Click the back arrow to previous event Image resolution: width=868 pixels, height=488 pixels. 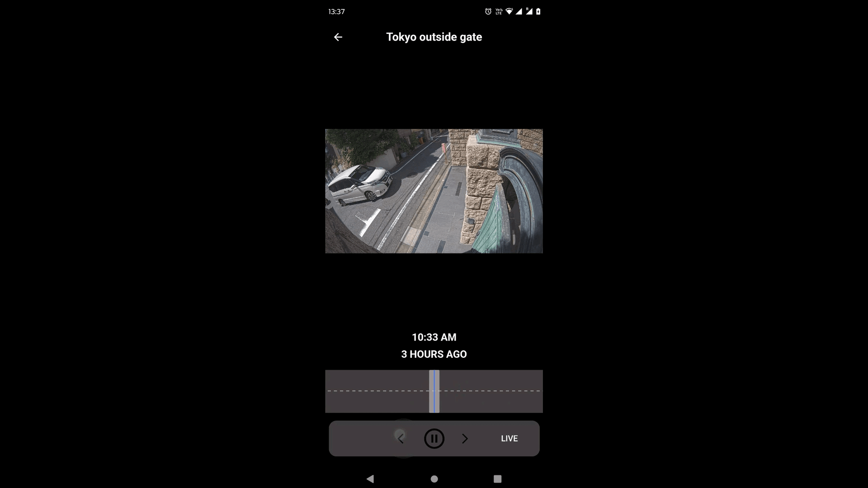pyautogui.click(x=401, y=439)
